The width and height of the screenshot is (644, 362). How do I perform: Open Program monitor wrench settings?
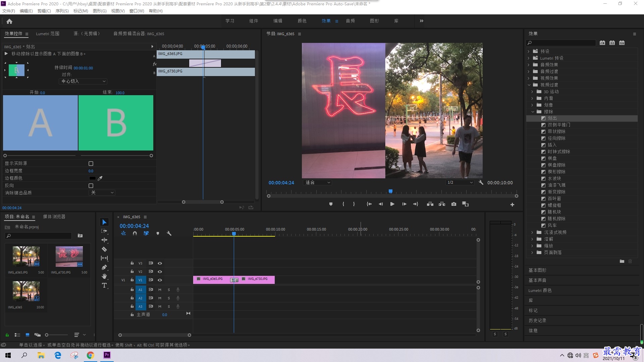481,183
